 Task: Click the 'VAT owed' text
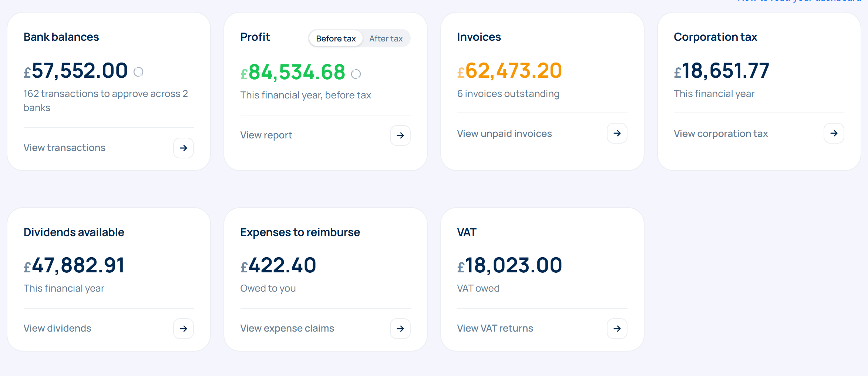478,288
